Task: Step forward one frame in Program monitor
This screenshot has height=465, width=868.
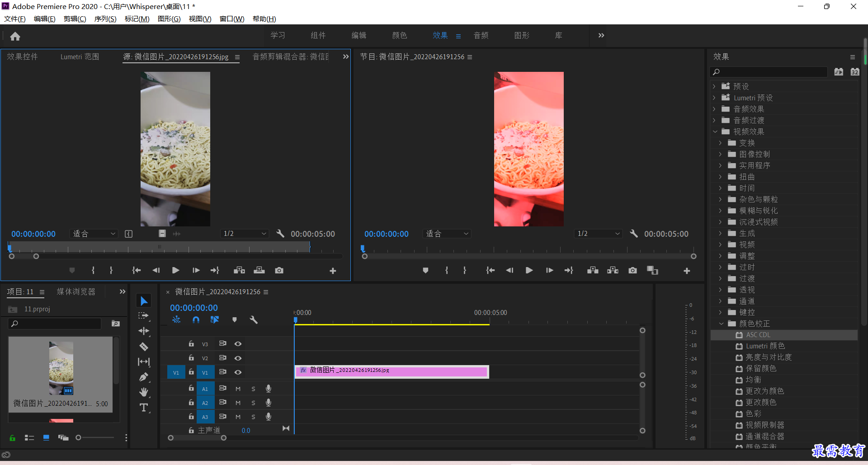Action: 549,270
